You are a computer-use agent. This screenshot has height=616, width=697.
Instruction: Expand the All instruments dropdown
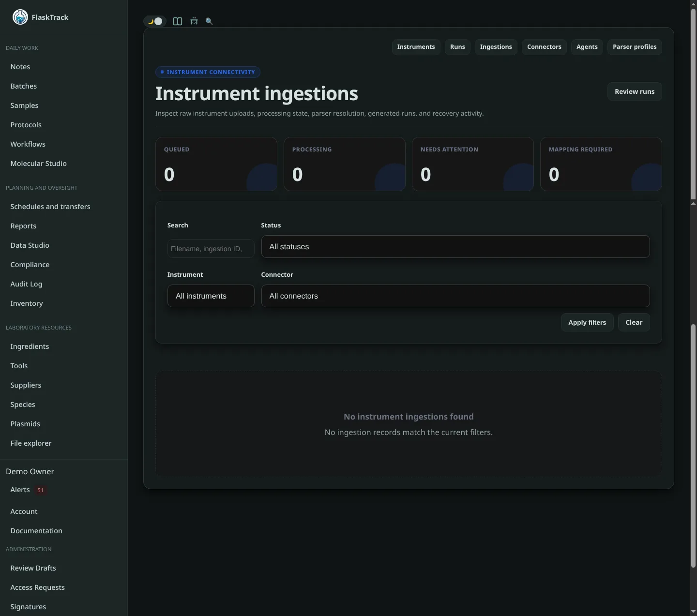click(211, 296)
